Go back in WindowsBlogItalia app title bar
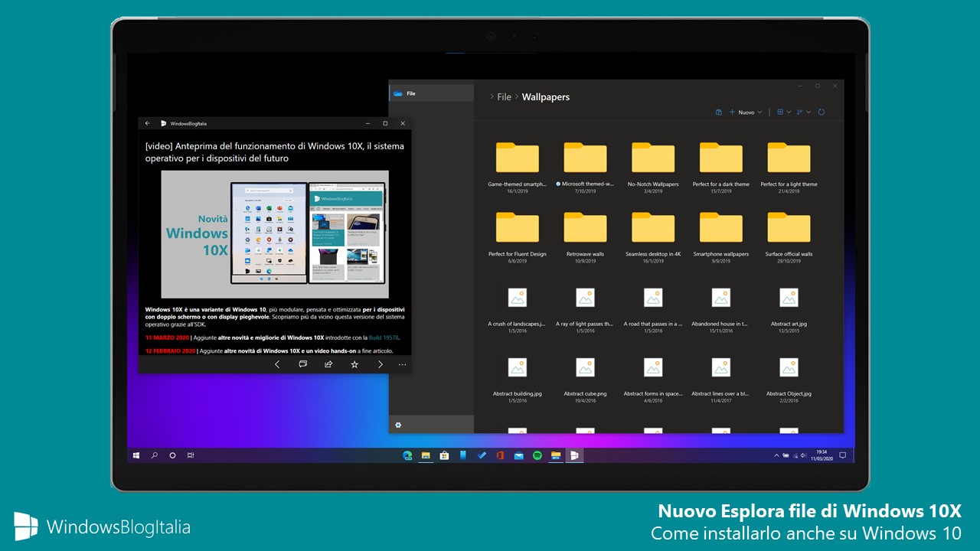The width and height of the screenshot is (980, 551). tap(147, 123)
